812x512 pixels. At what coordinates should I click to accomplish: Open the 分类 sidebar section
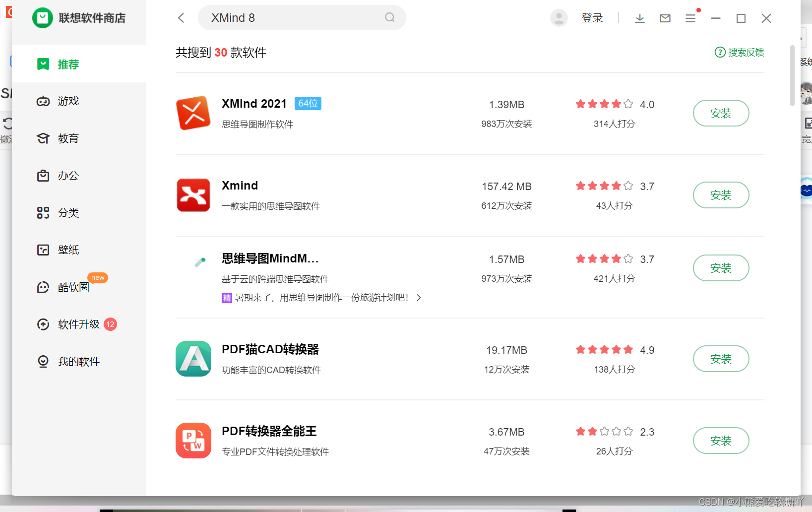click(79, 213)
